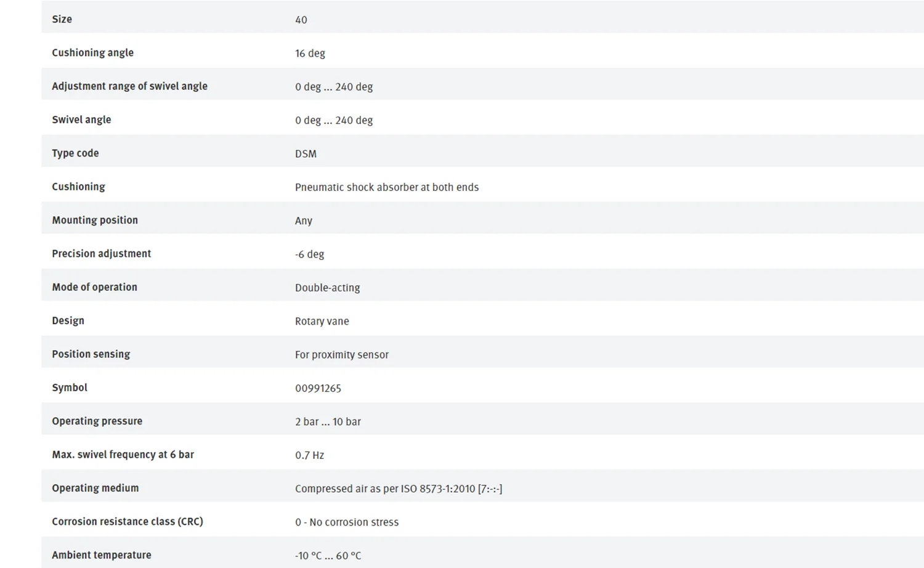Screen dimensions: 924x568
Task: Click the Compressed air ISO 8573-1:2010 value
Action: 399,489
